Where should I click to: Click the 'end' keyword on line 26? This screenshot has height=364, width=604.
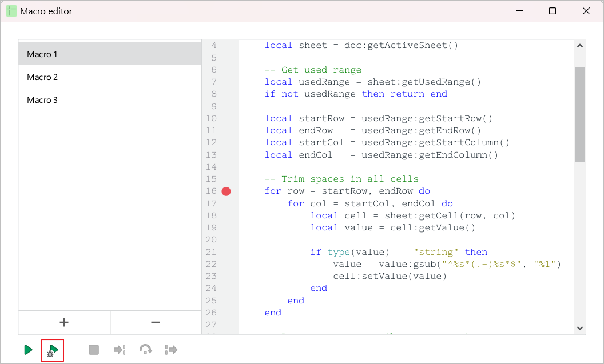(x=273, y=313)
